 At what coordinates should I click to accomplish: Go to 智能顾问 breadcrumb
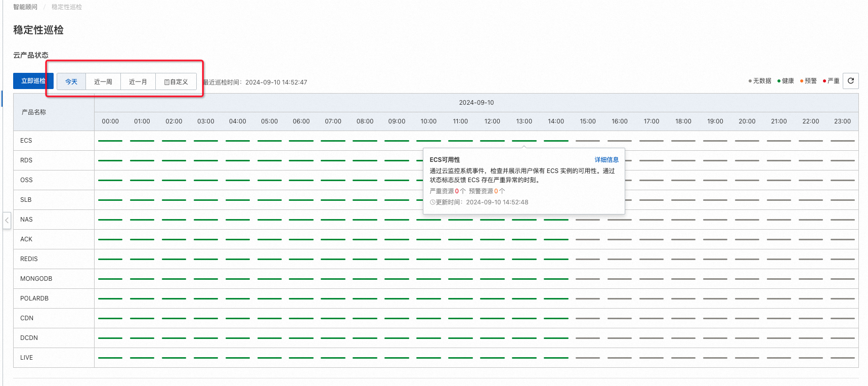[25, 7]
